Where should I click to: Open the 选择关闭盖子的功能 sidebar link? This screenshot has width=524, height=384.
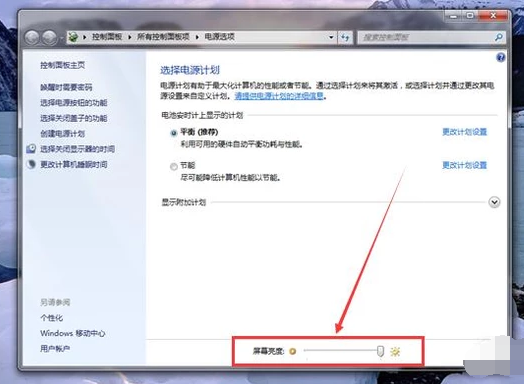(74, 118)
